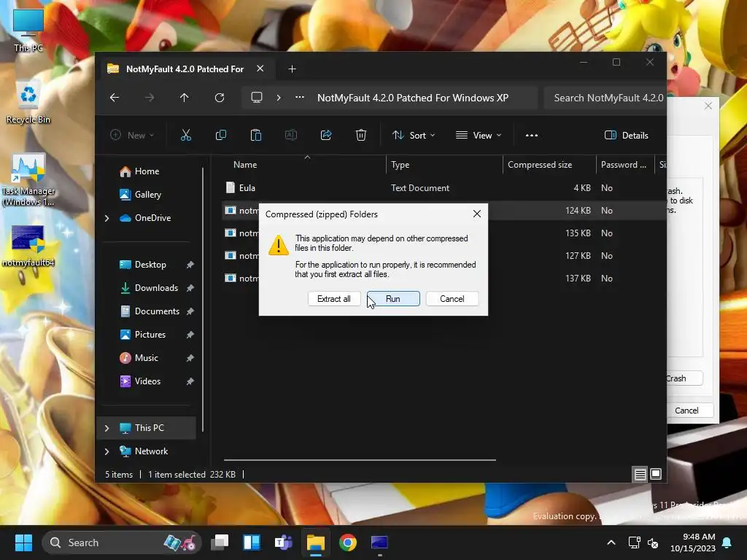Image resolution: width=747 pixels, height=560 pixels.
Task: Click the PC icon in address bar
Action: 257,98
